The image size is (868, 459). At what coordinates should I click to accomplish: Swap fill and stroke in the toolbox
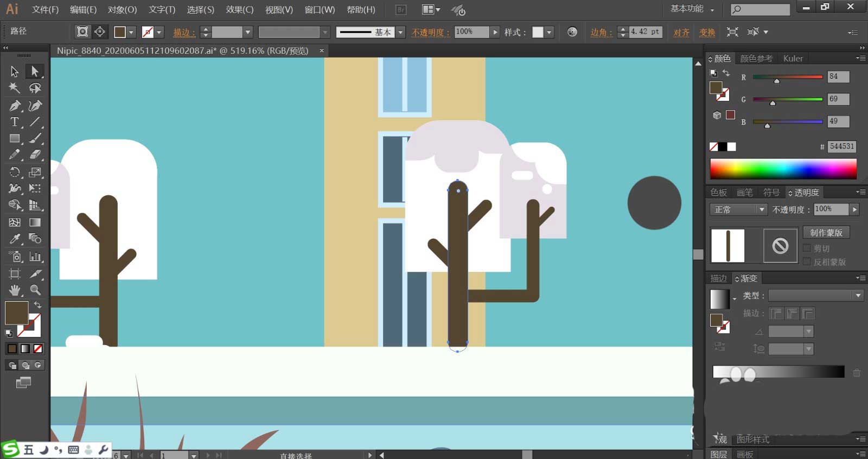coord(37,305)
